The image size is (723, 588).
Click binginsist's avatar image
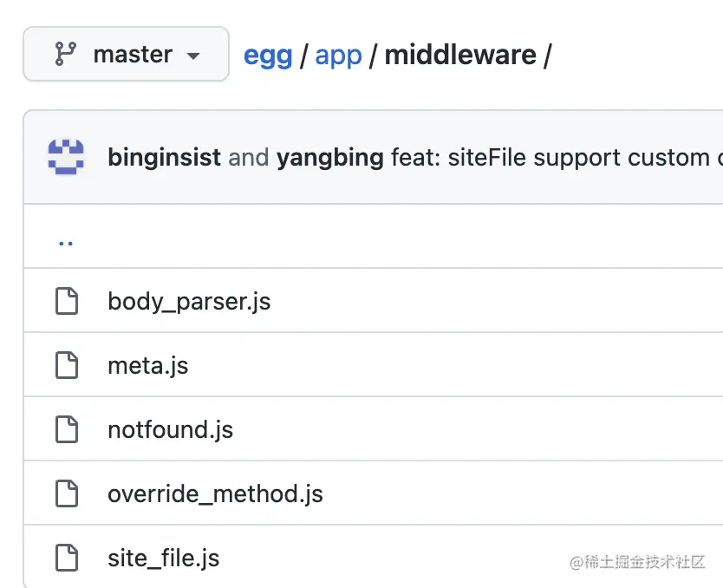[x=66, y=157]
